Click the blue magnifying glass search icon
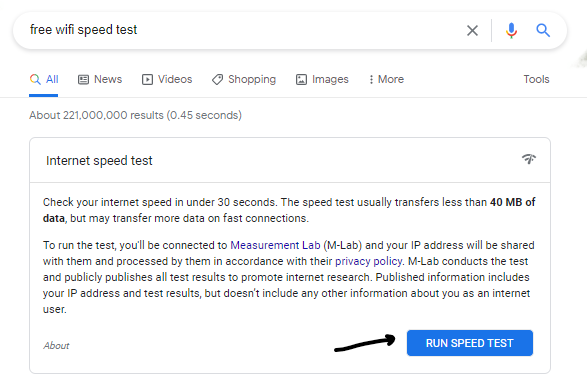Viewport: 587px width, 391px height. point(543,30)
